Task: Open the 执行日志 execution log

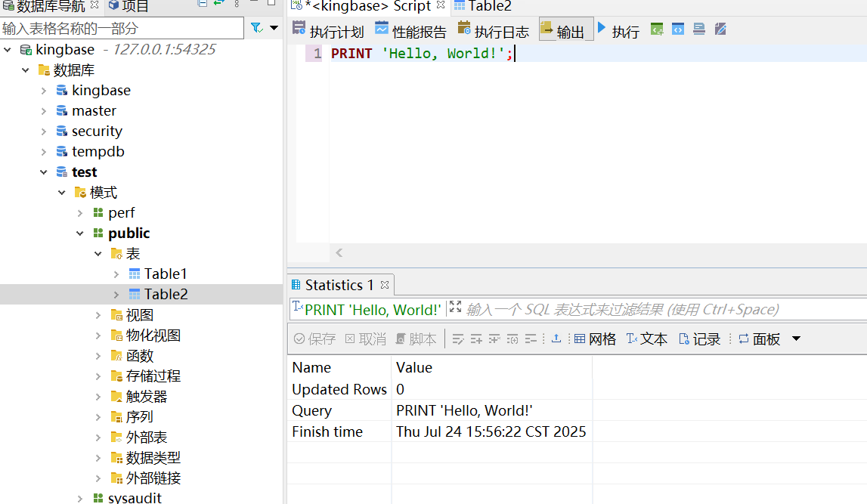Action: [494, 30]
